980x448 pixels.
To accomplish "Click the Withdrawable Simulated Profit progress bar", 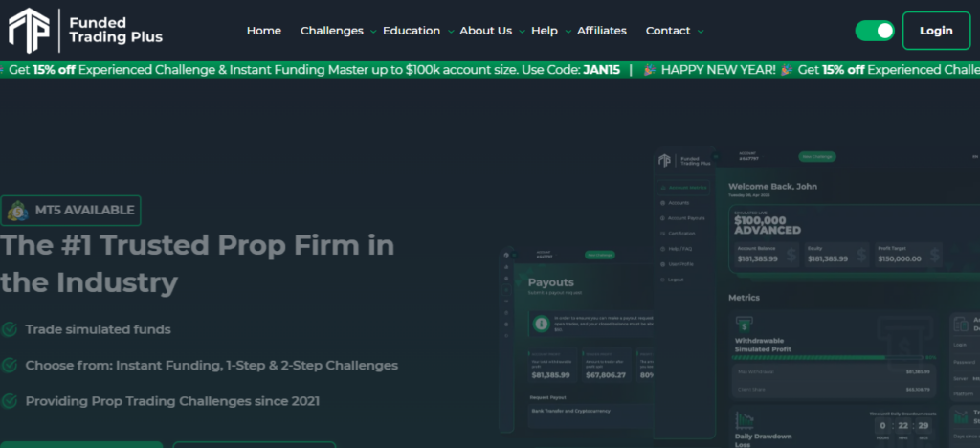I will 827,357.
